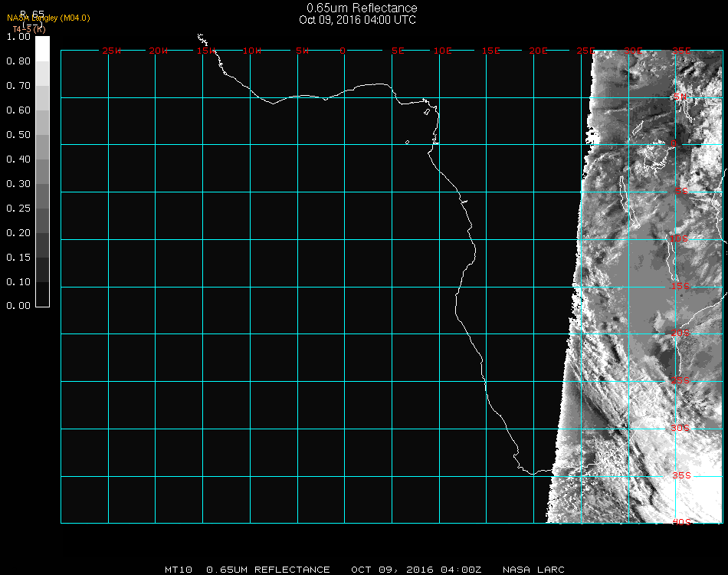
Task: Click the 15S latitude label
Action: tap(680, 286)
